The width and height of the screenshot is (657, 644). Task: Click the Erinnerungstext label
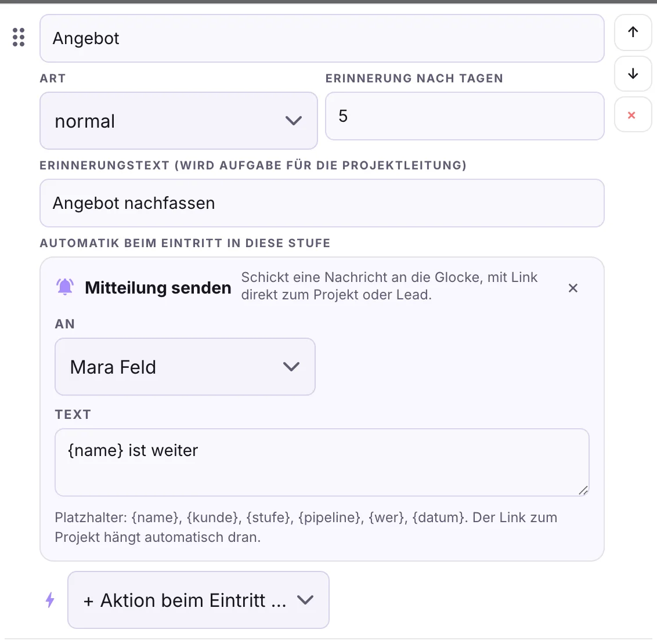[253, 165]
